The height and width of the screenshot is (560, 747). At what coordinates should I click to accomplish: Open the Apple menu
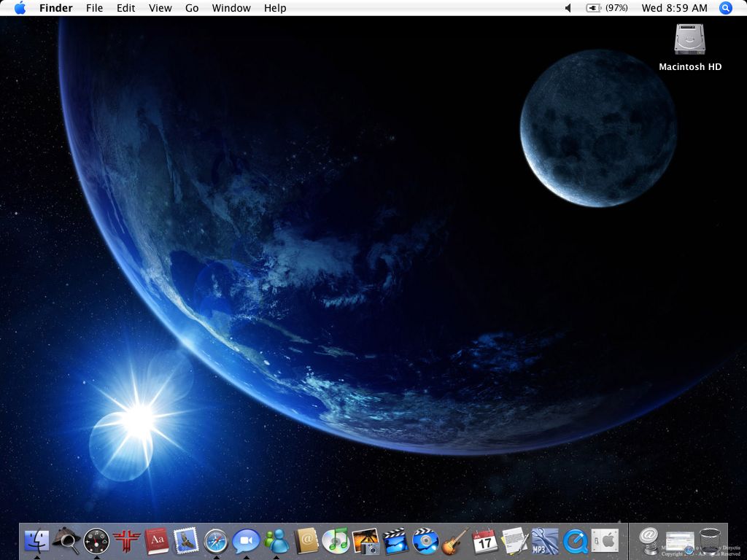(20, 8)
